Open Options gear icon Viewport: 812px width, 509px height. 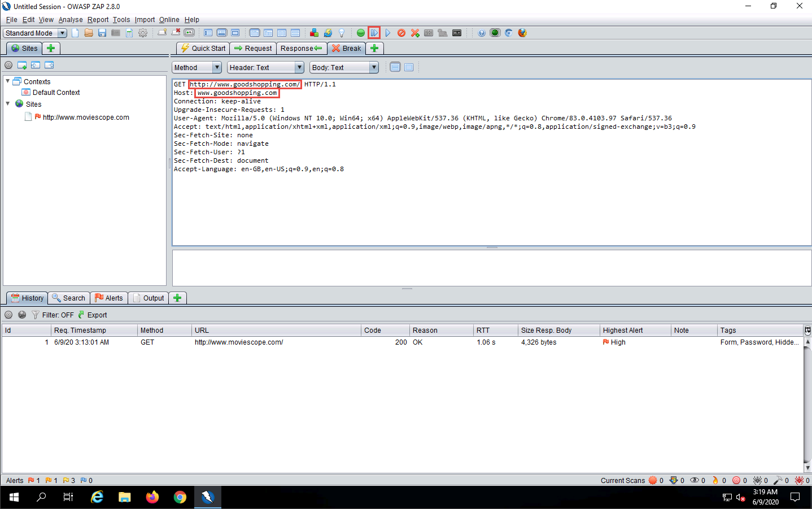[143, 33]
